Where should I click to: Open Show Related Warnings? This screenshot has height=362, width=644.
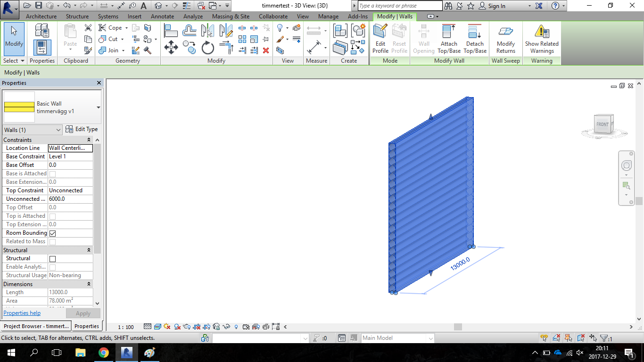(542, 39)
